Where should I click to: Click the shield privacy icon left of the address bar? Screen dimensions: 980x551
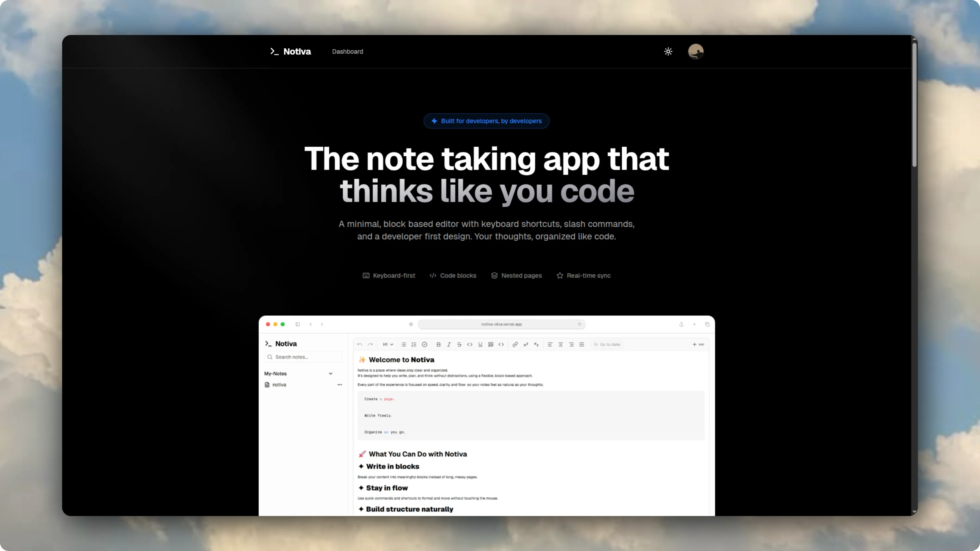point(411,324)
